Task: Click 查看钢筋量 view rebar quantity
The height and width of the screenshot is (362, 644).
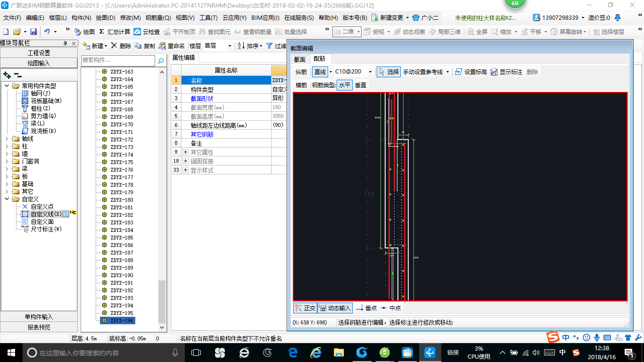Action: [x=253, y=32]
